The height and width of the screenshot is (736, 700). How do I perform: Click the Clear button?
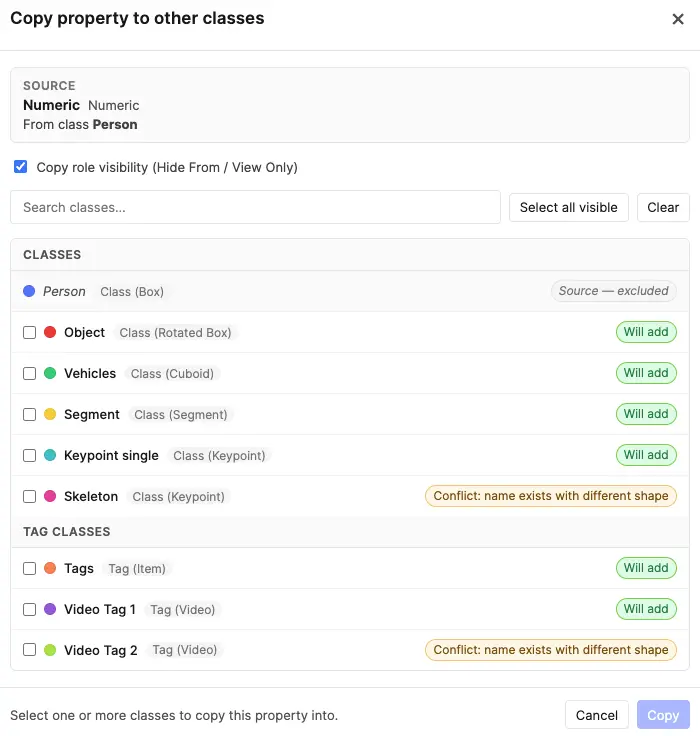[663, 207]
